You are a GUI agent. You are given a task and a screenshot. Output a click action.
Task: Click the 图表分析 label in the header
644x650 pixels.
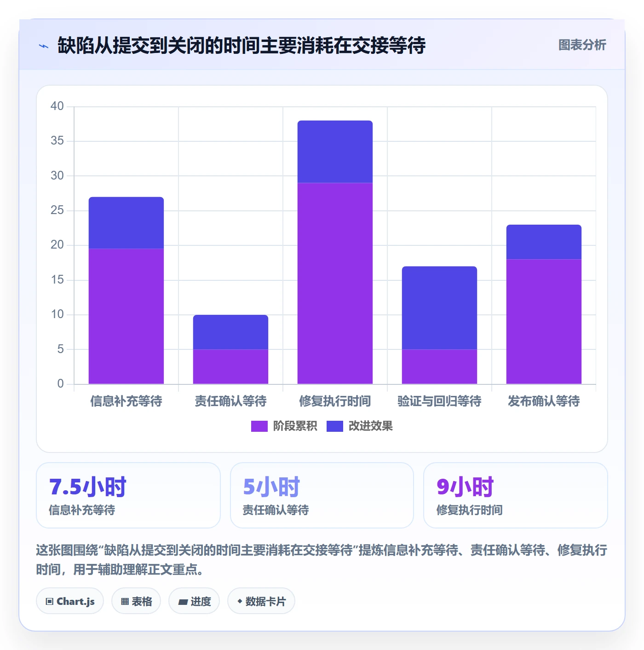coord(582,45)
